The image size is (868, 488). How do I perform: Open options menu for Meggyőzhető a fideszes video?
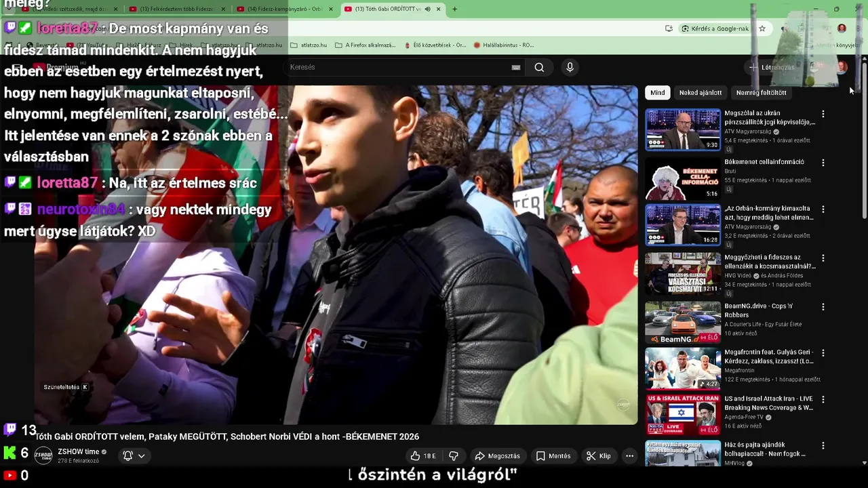tap(823, 258)
